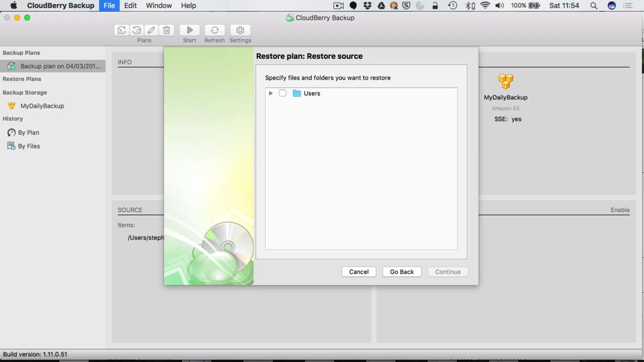
Task: Click the By Files history icon
Action: click(11, 146)
